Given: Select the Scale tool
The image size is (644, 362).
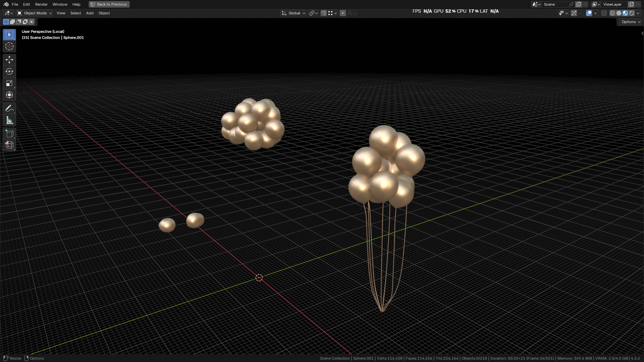Looking at the screenshot, I should click(9, 83).
